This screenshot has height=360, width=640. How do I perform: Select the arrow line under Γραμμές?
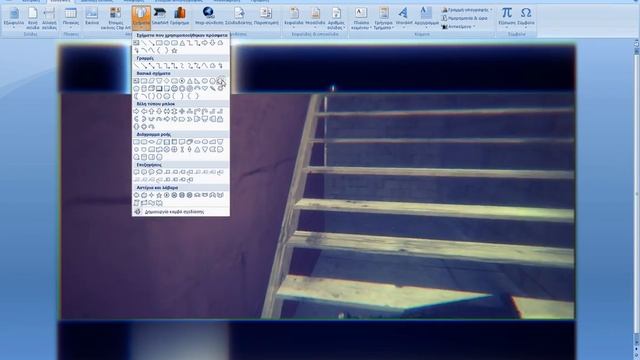144,66
